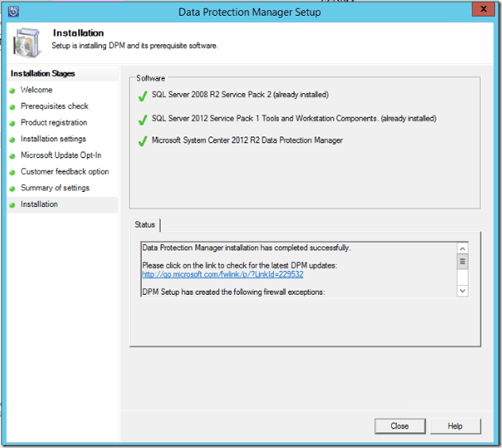
Task: Click green checkmark beside SQL Server 2008 R2
Action: pyautogui.click(x=142, y=95)
